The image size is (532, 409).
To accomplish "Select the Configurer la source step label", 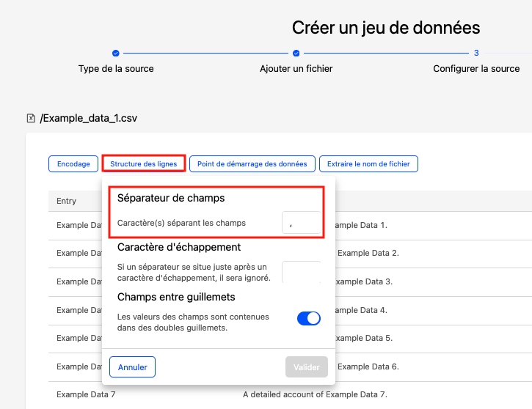I will pos(476,69).
